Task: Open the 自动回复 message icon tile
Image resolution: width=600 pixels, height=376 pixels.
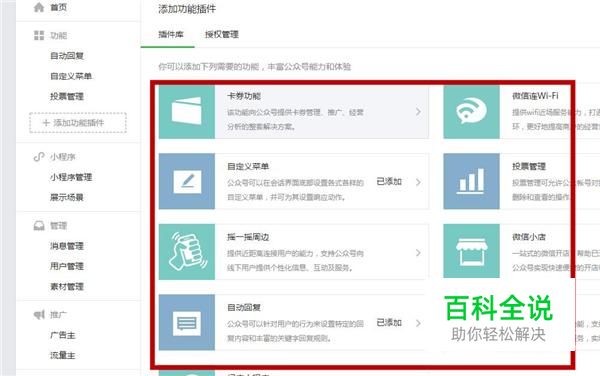Action: [187, 322]
